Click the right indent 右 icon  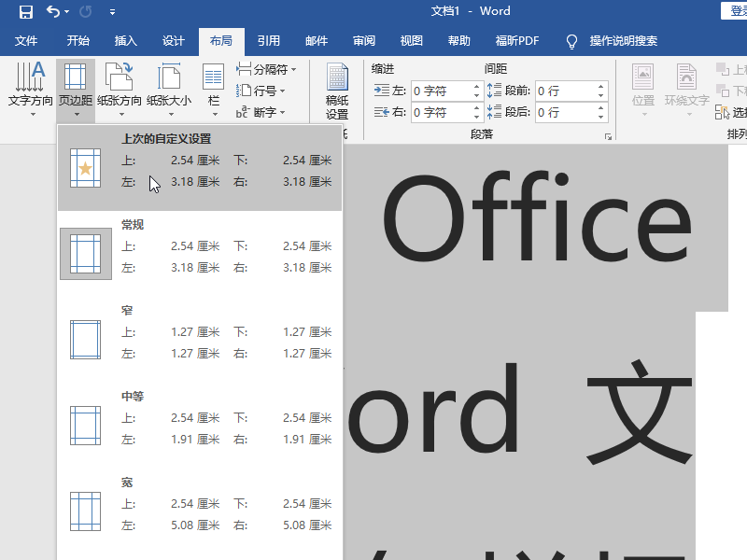[x=382, y=112]
